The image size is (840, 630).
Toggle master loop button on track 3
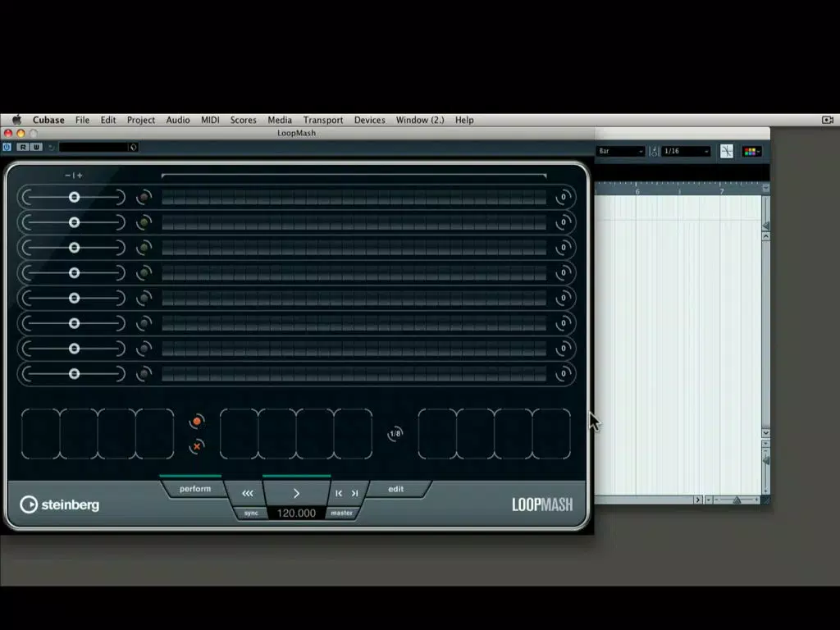point(144,248)
